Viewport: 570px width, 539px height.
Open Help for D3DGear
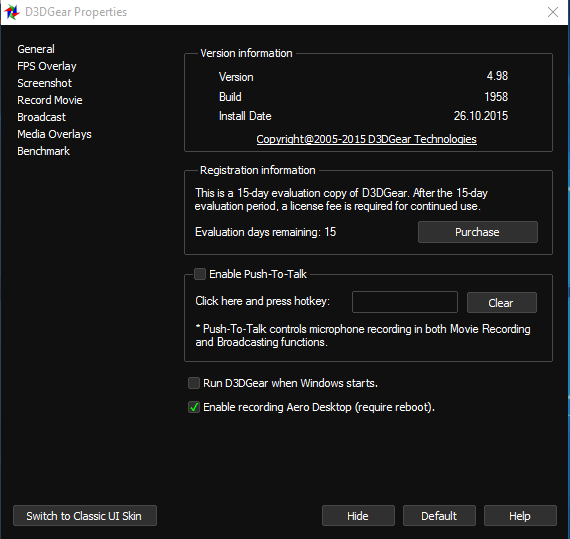[520, 515]
